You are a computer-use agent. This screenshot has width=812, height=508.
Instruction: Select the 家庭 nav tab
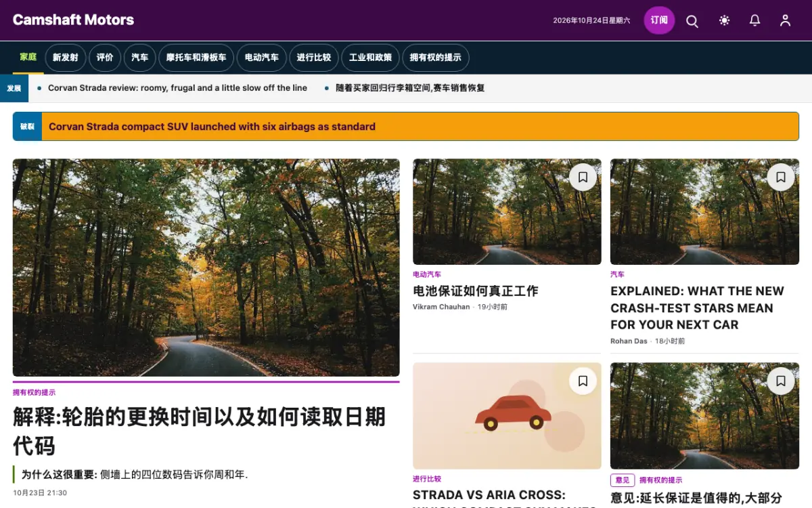pos(28,58)
